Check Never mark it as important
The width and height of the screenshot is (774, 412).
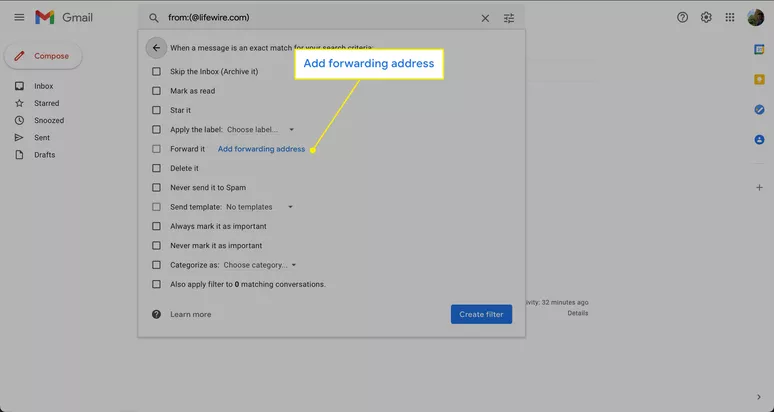(x=156, y=245)
